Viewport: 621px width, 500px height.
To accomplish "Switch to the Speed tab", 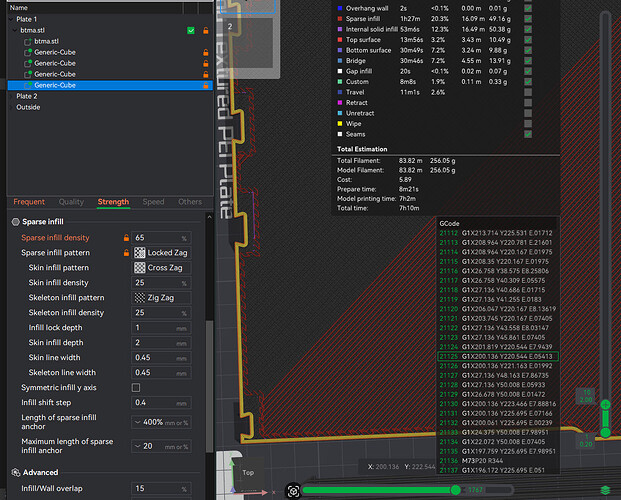I will (x=153, y=202).
